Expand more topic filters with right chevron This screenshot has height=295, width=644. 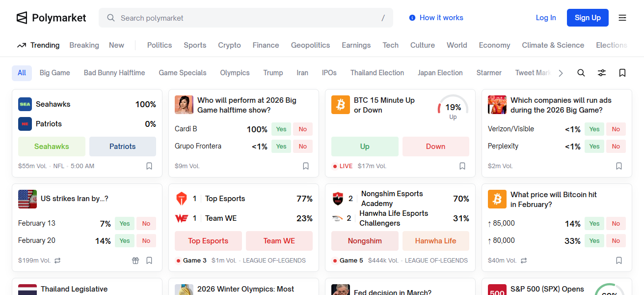(561, 73)
